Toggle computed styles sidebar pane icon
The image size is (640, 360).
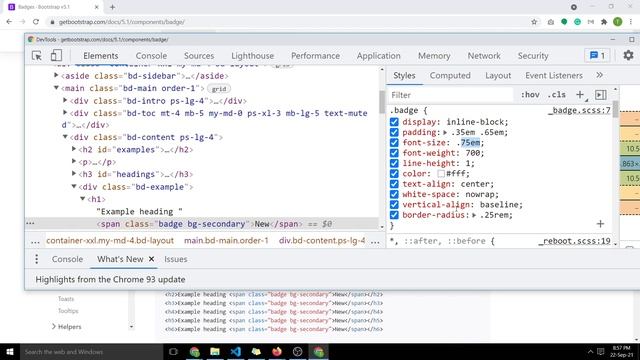pyautogui.click(x=600, y=95)
